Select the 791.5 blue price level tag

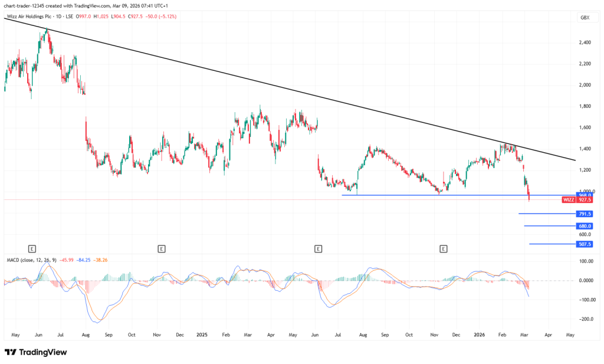(585, 214)
